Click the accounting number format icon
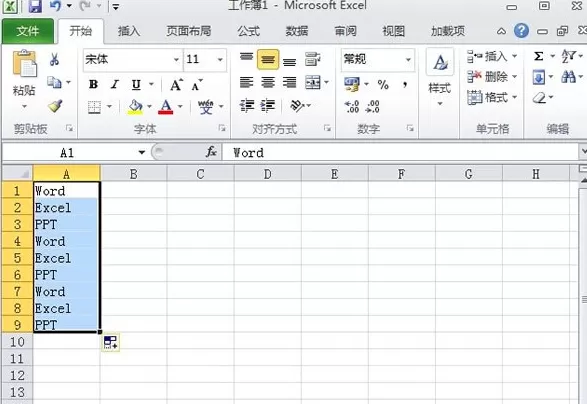Viewport: 587px width, 404px height. [352, 84]
